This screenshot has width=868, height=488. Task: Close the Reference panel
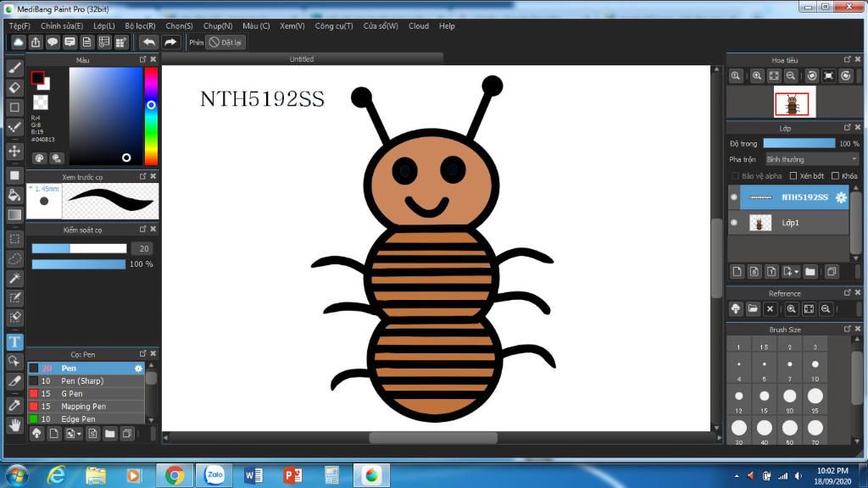pos(858,292)
